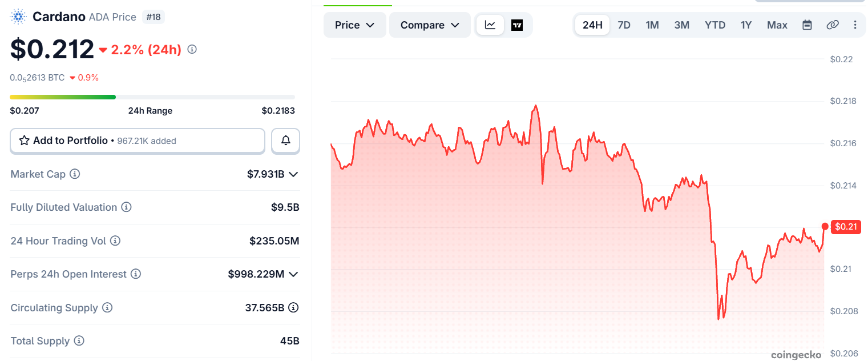Viewport: 868px width, 361px height.
Task: Click the 2.2% (24h) change text
Action: point(146,50)
